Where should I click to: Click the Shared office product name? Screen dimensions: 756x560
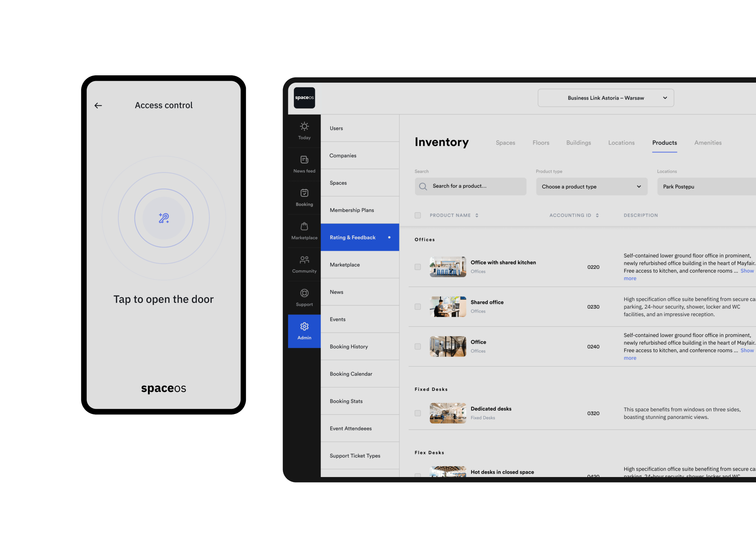487,302
